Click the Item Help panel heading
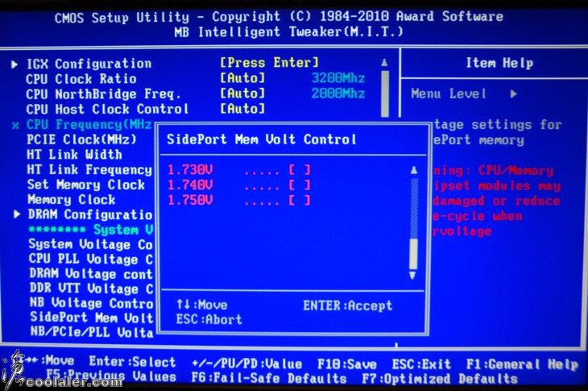The image size is (588, 391). tap(499, 63)
